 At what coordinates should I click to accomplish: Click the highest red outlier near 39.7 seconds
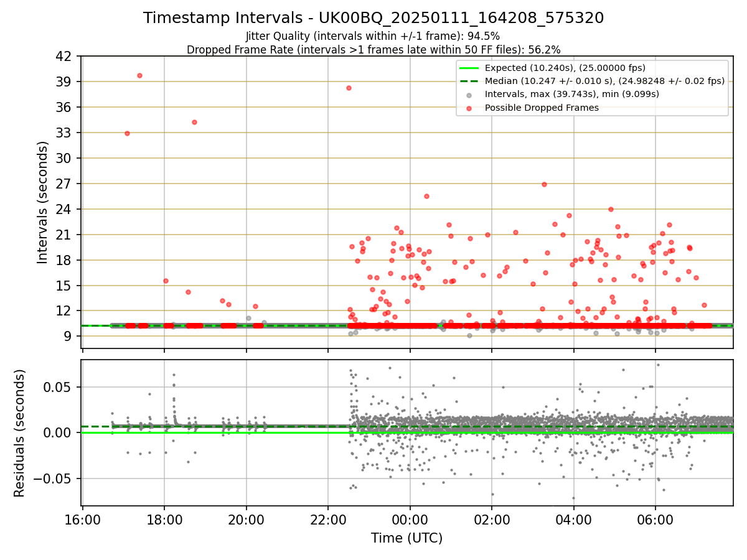tap(139, 75)
